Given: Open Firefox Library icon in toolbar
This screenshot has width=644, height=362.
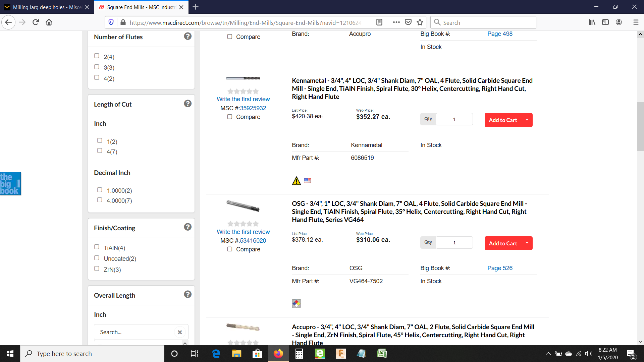Looking at the screenshot, I should coord(592,22).
